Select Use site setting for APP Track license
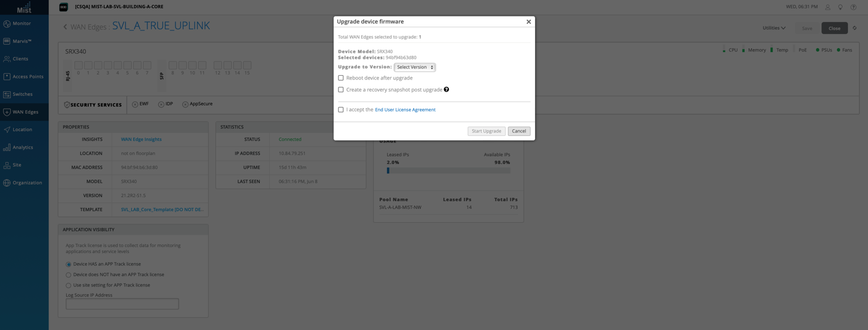The width and height of the screenshot is (868, 330). pyautogui.click(x=69, y=285)
